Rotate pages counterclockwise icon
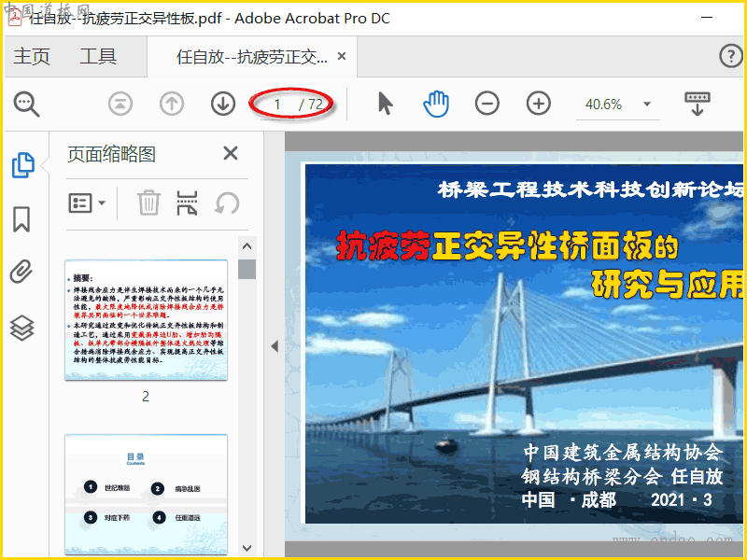Screen dimensions: 747x560 coord(227,203)
